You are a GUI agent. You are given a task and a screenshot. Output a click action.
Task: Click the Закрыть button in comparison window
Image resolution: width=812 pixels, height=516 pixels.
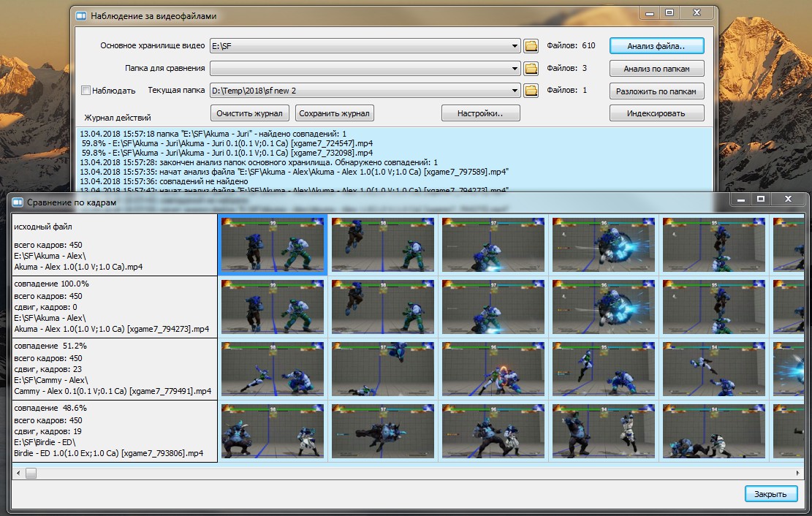[x=770, y=494]
